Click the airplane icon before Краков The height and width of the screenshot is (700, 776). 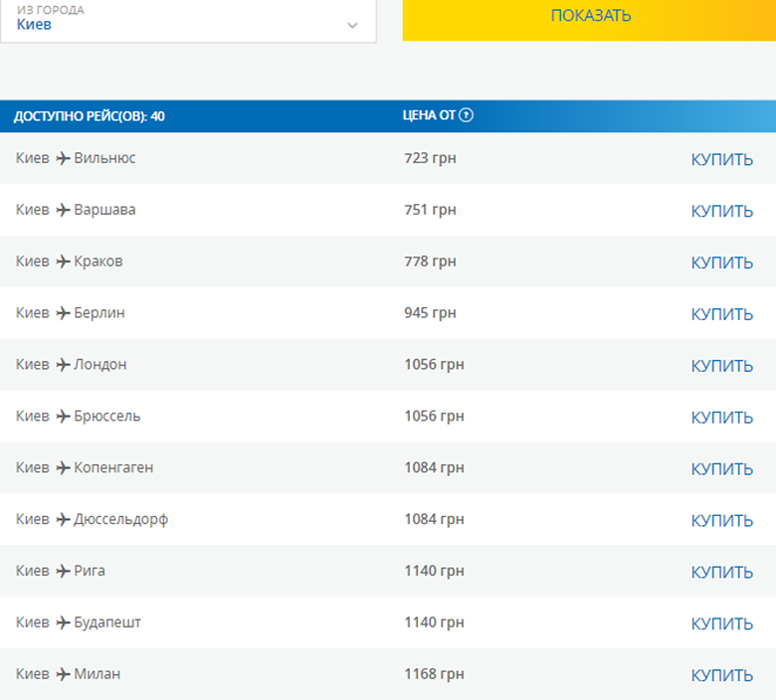[x=63, y=262]
